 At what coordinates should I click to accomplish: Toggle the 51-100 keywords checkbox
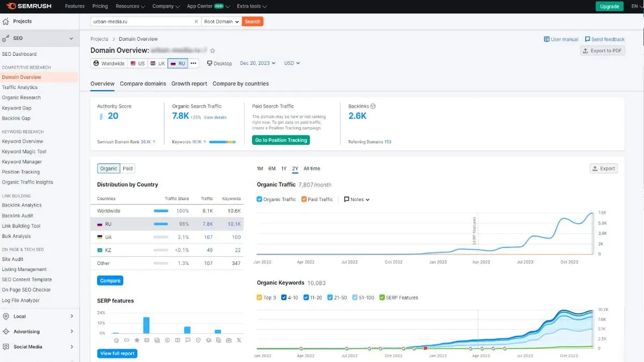pos(355,297)
